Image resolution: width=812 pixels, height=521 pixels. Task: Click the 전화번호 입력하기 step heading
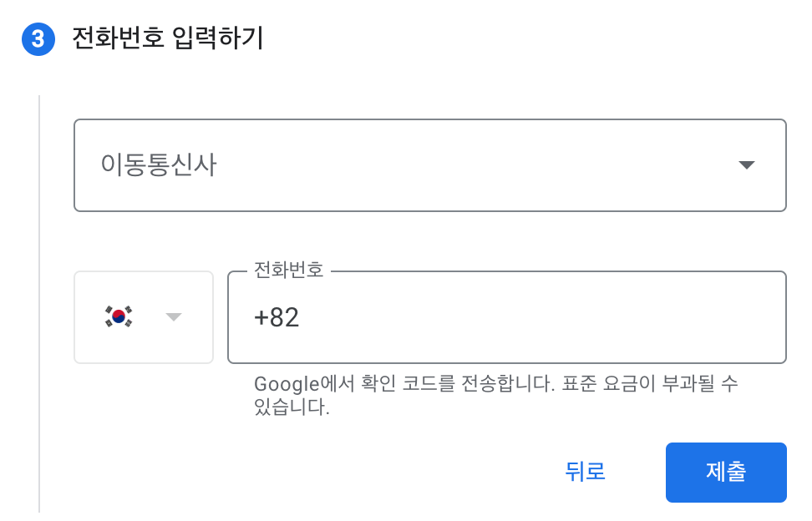[168, 38]
